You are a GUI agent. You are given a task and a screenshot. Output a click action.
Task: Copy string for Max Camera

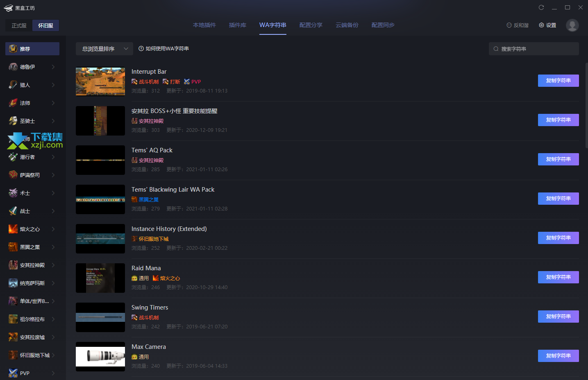click(x=558, y=356)
